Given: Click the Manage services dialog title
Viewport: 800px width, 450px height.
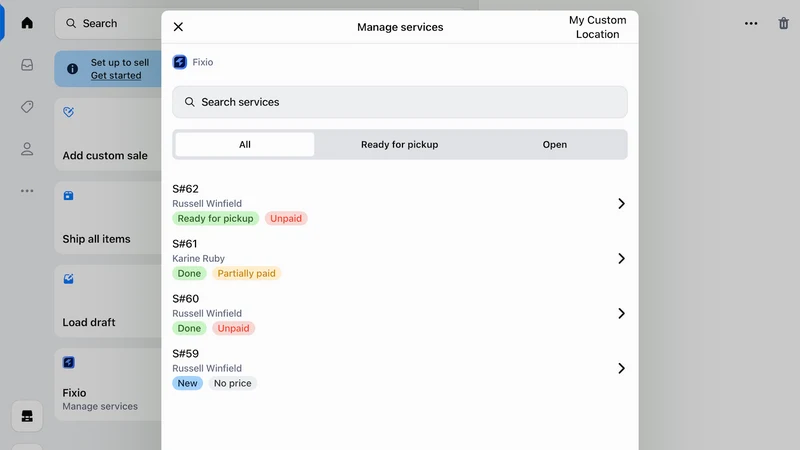Looking at the screenshot, I should tap(400, 27).
